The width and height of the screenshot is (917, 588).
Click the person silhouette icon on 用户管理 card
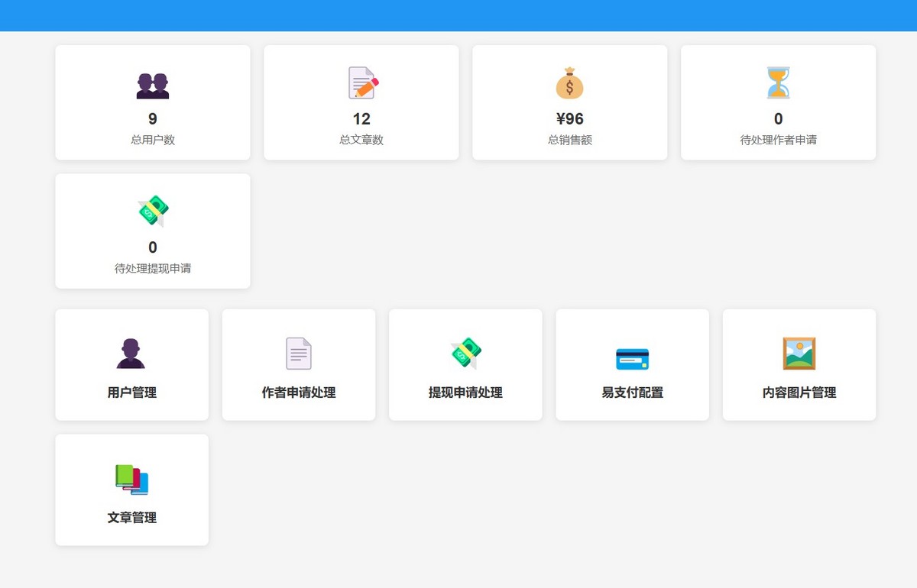tap(131, 352)
